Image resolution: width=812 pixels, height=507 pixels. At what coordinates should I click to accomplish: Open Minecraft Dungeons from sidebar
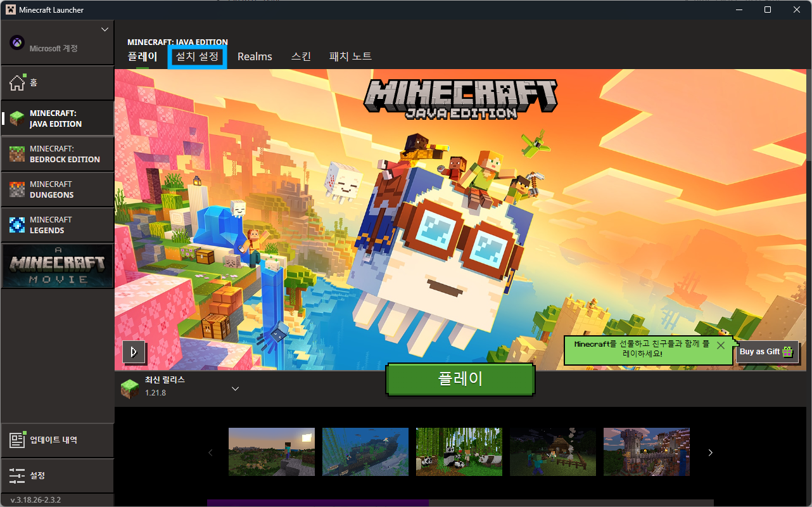click(x=57, y=189)
